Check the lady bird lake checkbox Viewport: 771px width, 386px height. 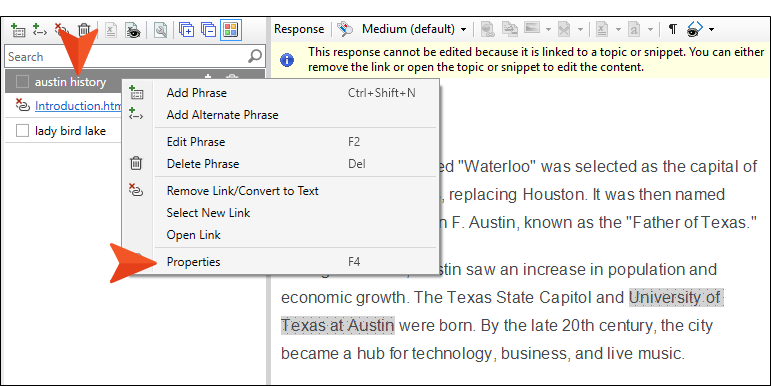click(22, 131)
